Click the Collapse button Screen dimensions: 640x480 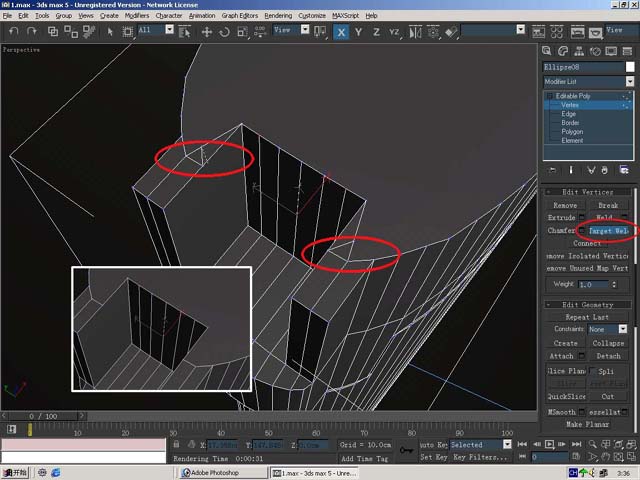[608, 343]
